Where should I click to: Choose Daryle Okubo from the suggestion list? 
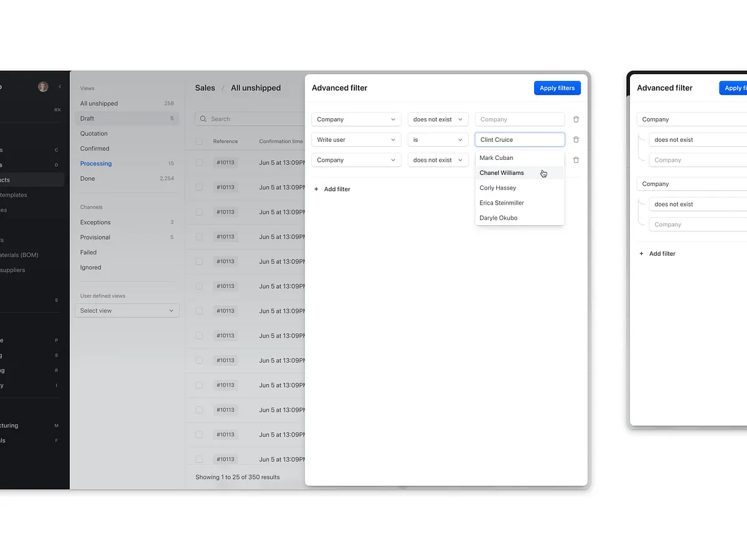520,218
